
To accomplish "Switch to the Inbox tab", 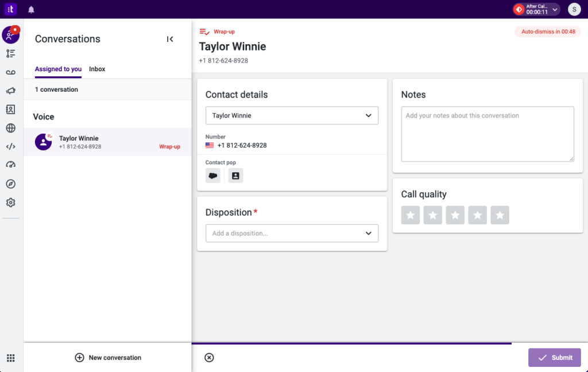I will (x=97, y=69).
